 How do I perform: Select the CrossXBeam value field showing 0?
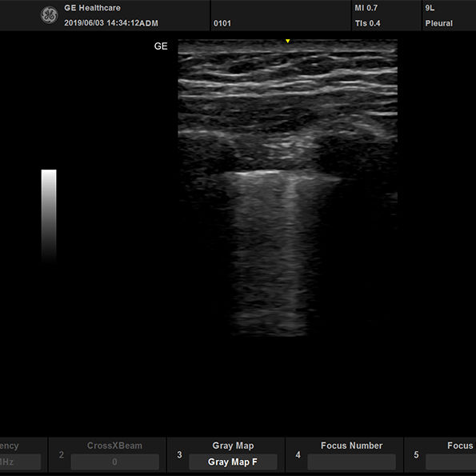click(x=114, y=462)
